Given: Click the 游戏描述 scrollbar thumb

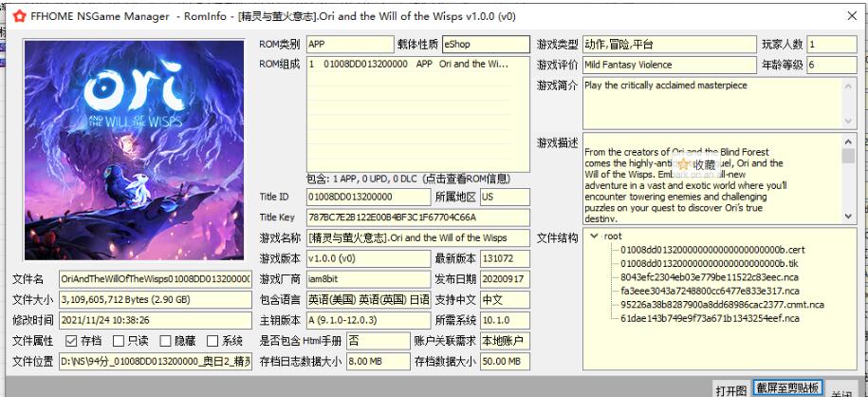Looking at the screenshot, I should (x=848, y=156).
